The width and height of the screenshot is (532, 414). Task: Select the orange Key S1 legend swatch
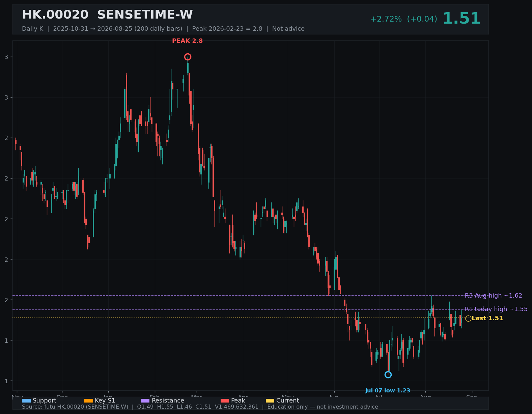(x=88, y=401)
